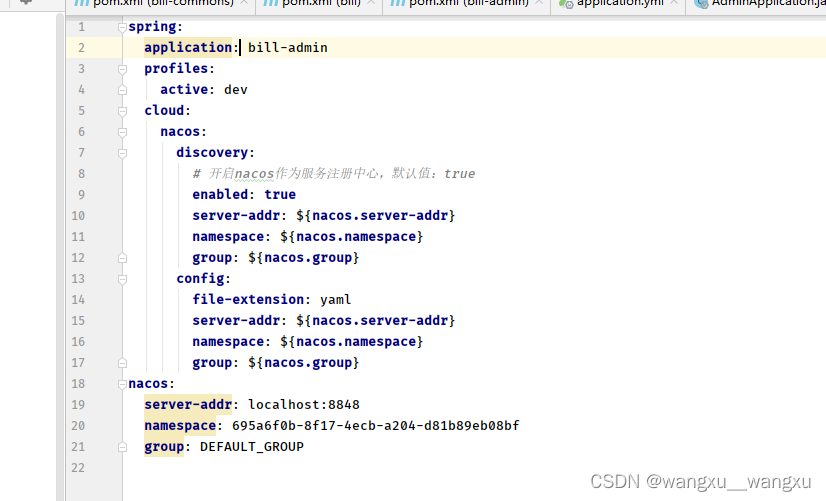Image resolution: width=826 pixels, height=501 pixels.
Task: Collapse the nacos block on line 6
Action: coord(122,132)
